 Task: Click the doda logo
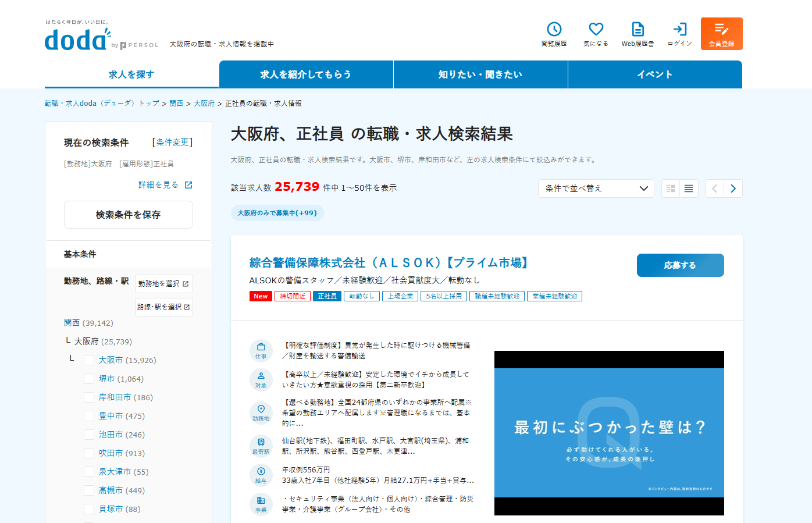[x=77, y=40]
